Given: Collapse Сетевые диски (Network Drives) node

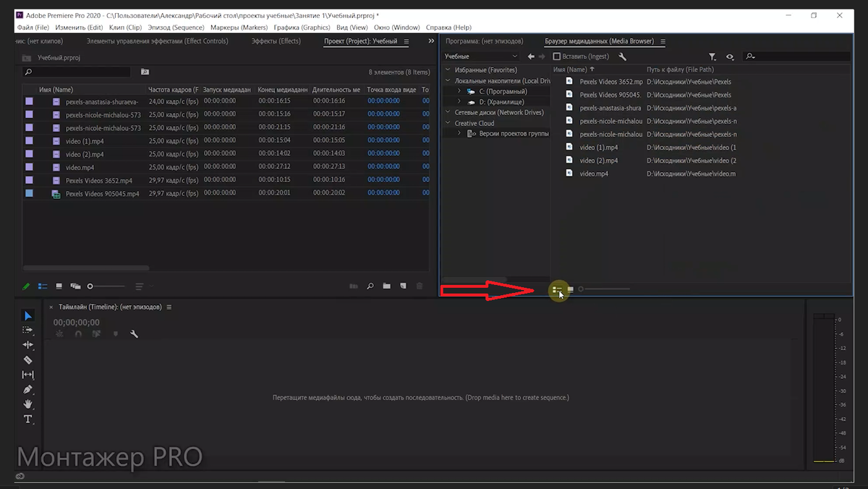Looking at the screenshot, I should [448, 113].
